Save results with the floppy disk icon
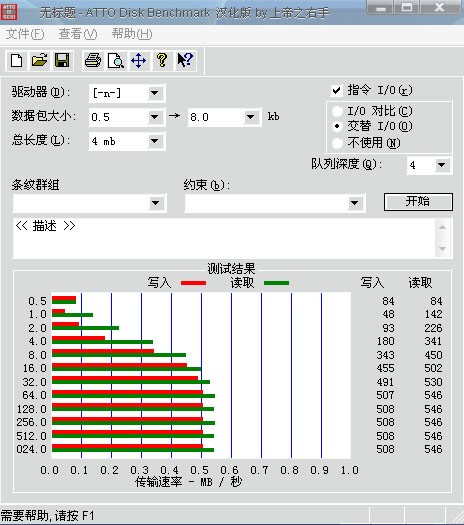The width and height of the screenshot is (464, 525). (x=62, y=61)
